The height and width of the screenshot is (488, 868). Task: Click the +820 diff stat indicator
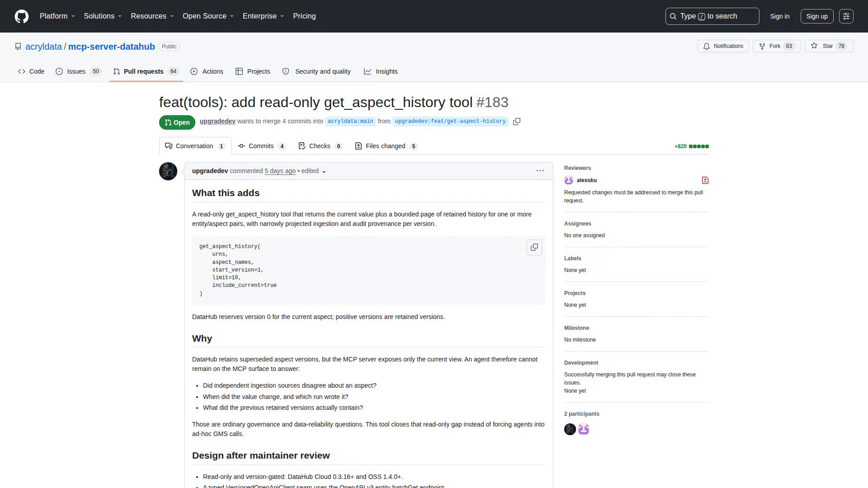coord(692,146)
